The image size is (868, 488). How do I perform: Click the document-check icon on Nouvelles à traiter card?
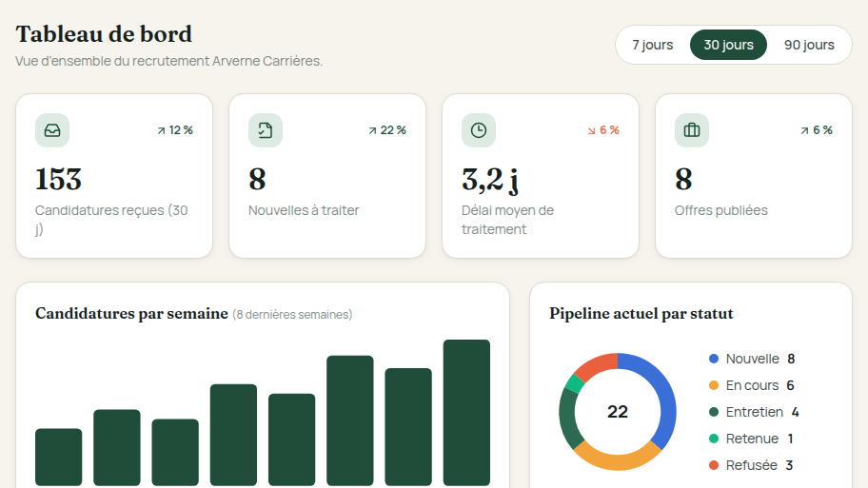click(x=266, y=130)
